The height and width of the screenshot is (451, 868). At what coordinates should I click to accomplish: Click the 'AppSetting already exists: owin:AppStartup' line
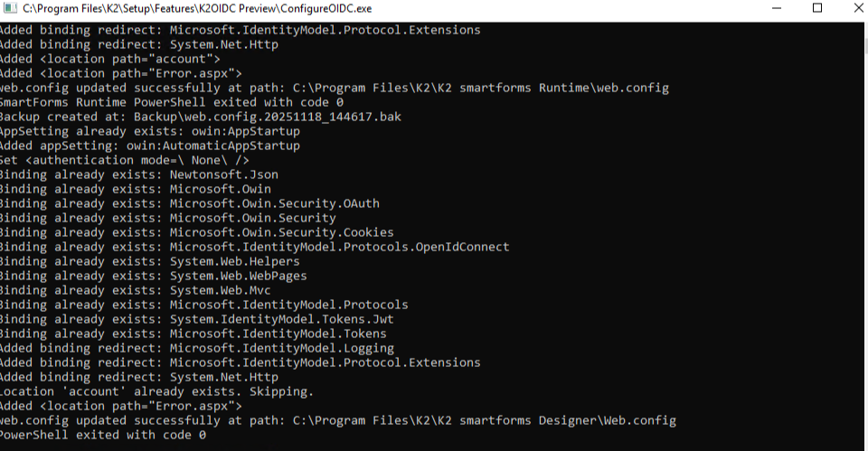pyautogui.click(x=149, y=131)
